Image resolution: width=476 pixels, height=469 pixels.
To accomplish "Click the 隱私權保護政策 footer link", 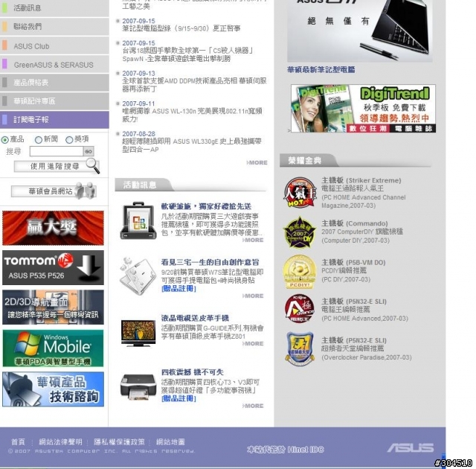I will click(119, 441).
